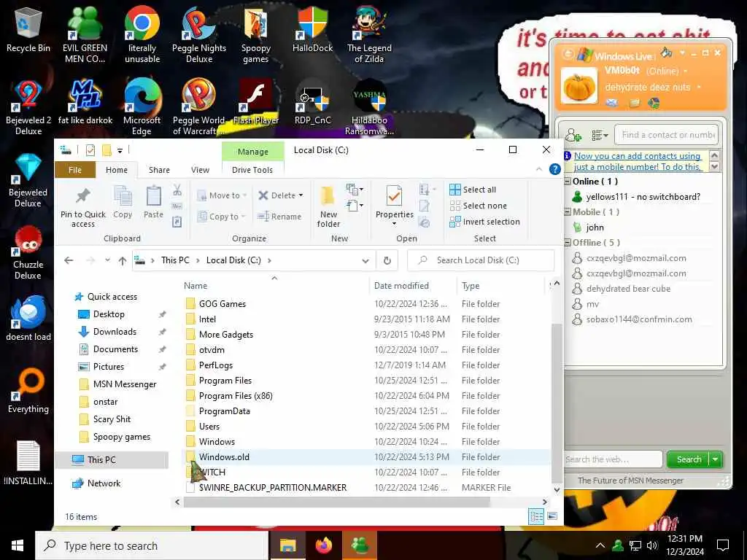The width and height of the screenshot is (747, 560).
Task: Click the Add a contact icon in Messenger
Action: point(573,136)
